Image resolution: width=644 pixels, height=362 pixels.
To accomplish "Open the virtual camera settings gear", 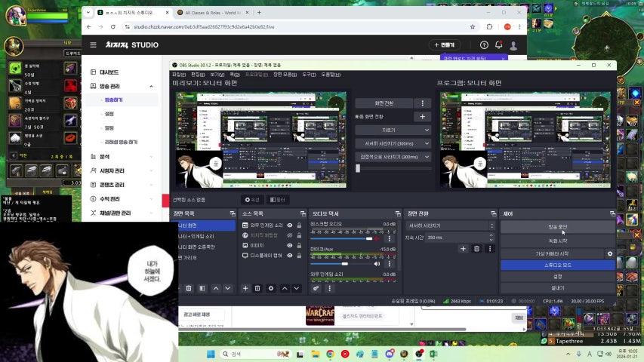I will tap(610, 253).
